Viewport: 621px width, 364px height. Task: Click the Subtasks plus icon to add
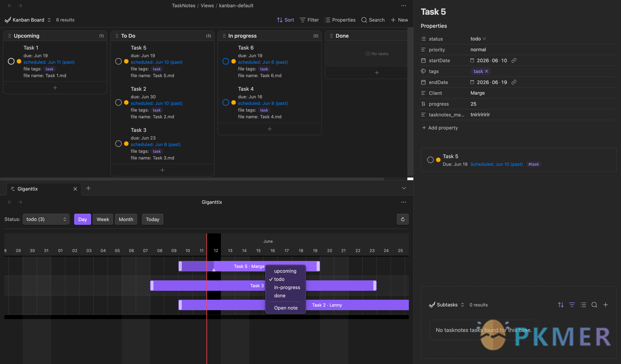606,305
